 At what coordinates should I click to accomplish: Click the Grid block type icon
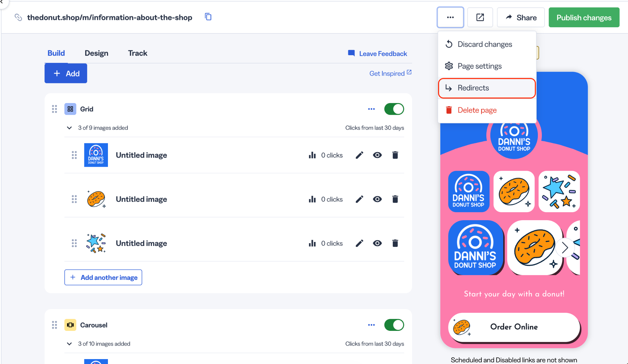tap(70, 109)
